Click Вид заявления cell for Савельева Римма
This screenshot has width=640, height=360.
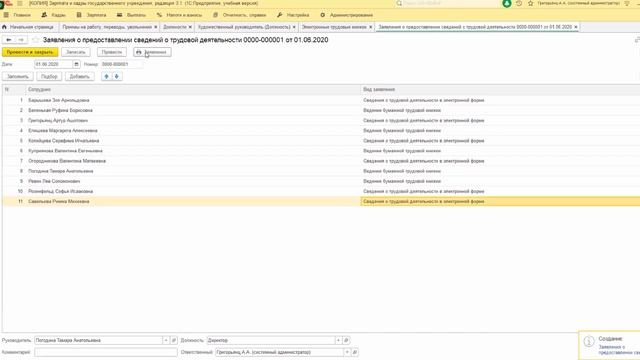[x=500, y=201]
